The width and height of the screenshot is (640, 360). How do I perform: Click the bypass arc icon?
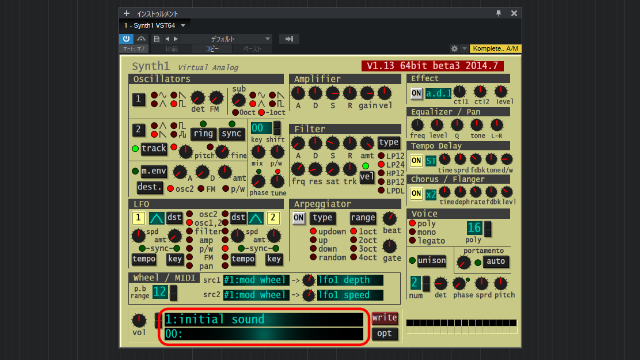(x=141, y=39)
